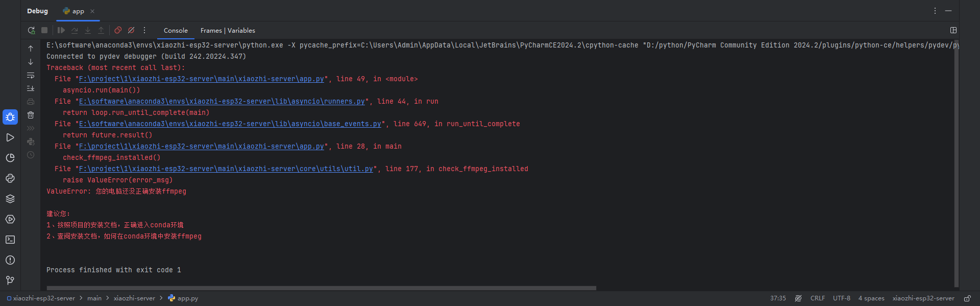Open the CRLF line separator selector
Screen dimensions: 980x306
(x=817, y=298)
